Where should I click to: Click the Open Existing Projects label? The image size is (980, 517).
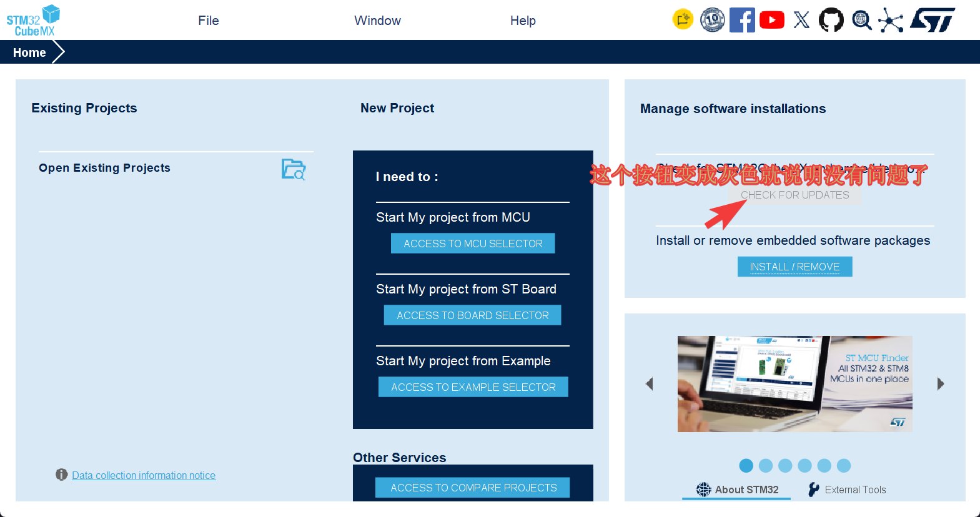point(104,168)
